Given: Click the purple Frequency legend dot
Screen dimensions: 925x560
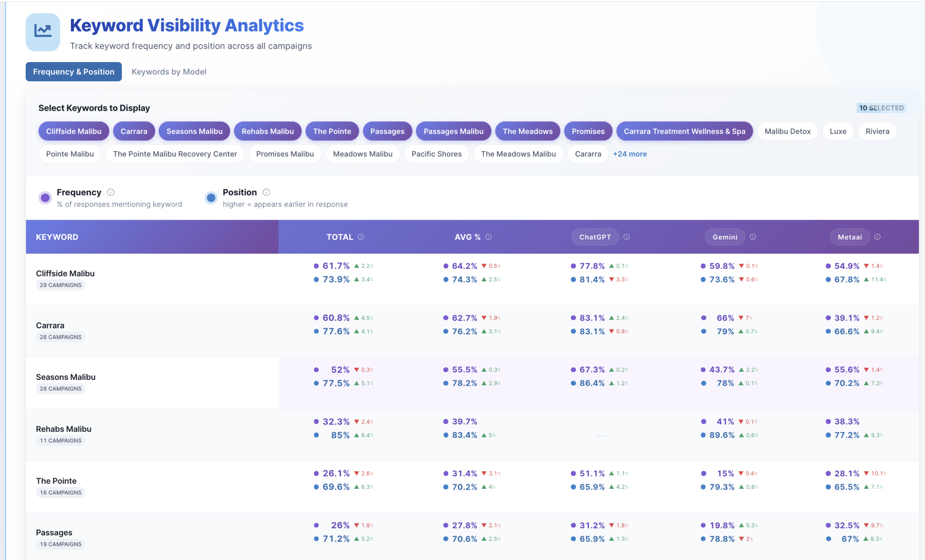Looking at the screenshot, I should [45, 197].
